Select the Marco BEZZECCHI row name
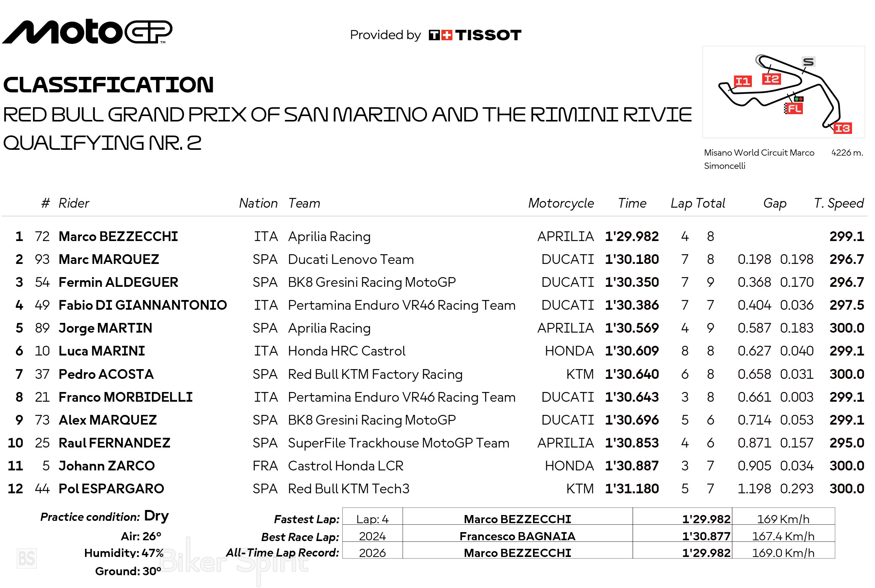Viewport: 875px width, 588px height. tap(118, 236)
